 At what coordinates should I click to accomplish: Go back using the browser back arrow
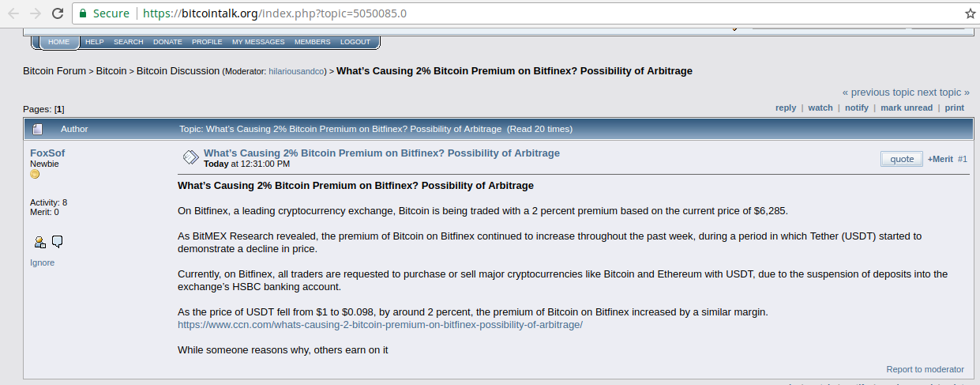[13, 13]
